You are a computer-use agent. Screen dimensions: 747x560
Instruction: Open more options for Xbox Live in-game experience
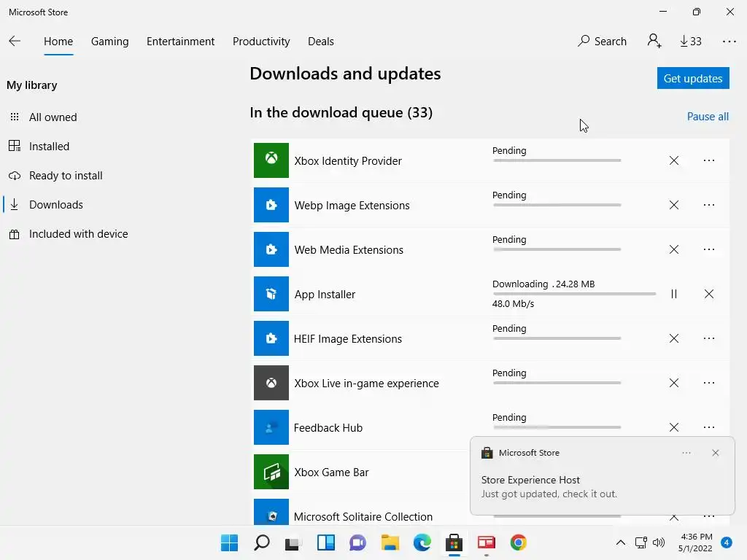coord(709,383)
